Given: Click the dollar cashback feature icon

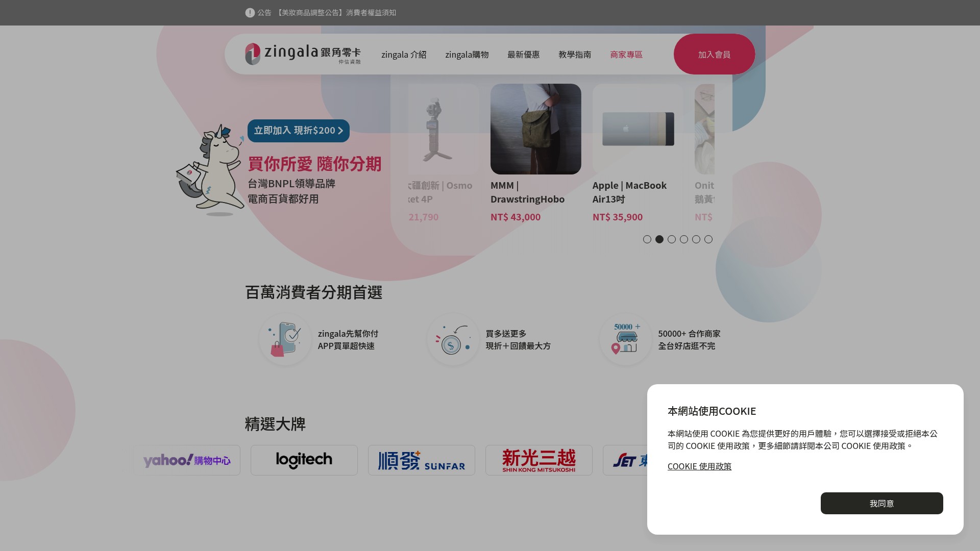Looking at the screenshot, I should click(x=453, y=339).
